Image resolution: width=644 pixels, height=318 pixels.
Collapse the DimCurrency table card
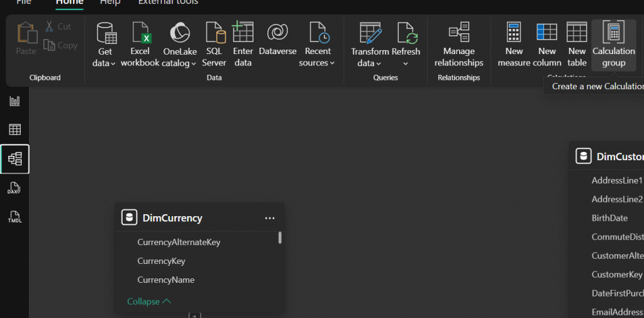tap(149, 302)
